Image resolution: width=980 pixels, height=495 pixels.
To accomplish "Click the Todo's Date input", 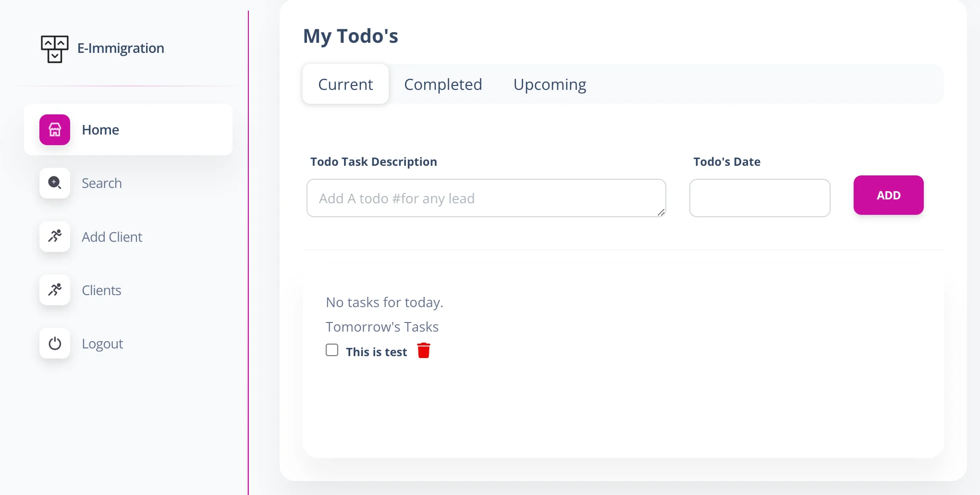I will coord(759,198).
